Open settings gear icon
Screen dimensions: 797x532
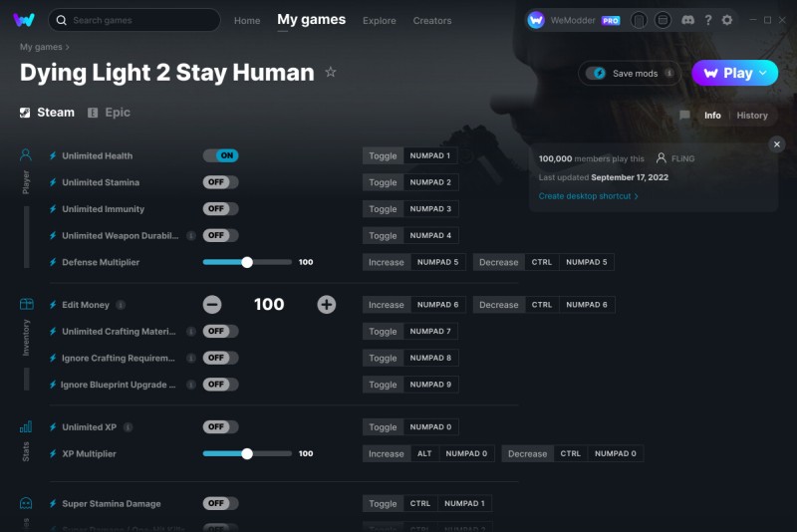[x=727, y=20]
